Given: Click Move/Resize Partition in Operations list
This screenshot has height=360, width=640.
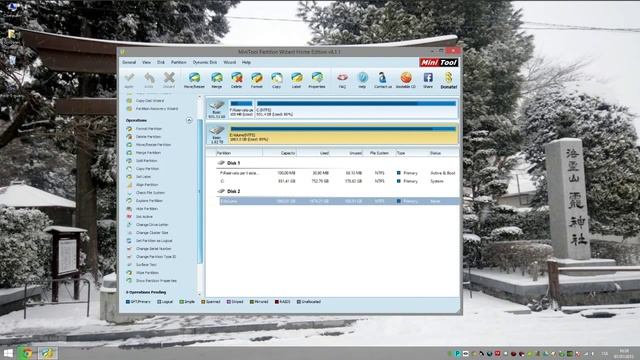Looking at the screenshot, I should click(x=153, y=144).
